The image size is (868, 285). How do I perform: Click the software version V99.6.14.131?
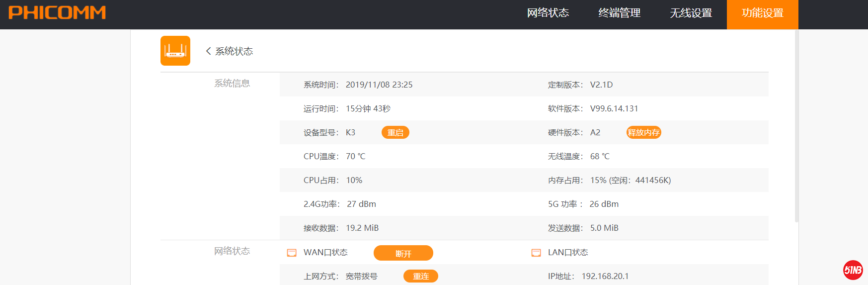614,108
